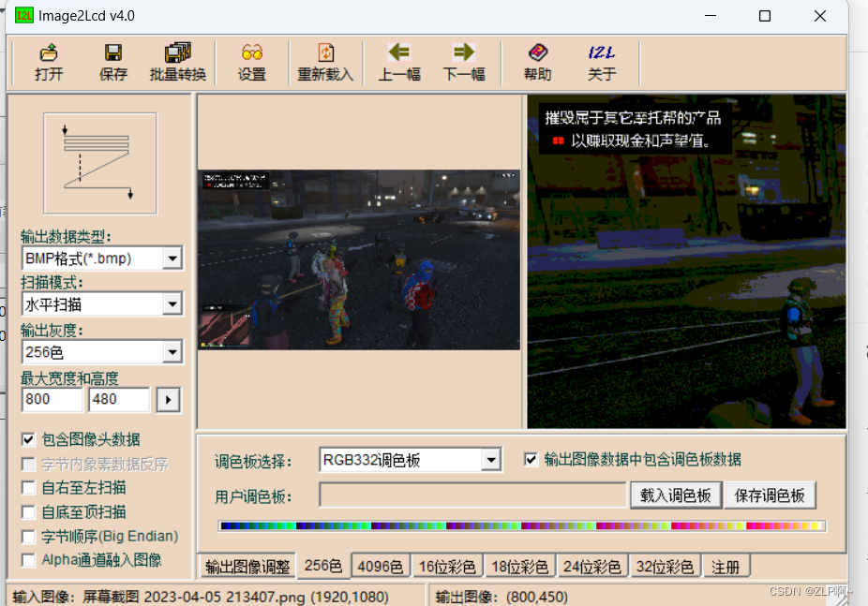The width and height of the screenshot is (868, 606).
Task: Switch to 18位彩色 tab
Action: (520, 567)
